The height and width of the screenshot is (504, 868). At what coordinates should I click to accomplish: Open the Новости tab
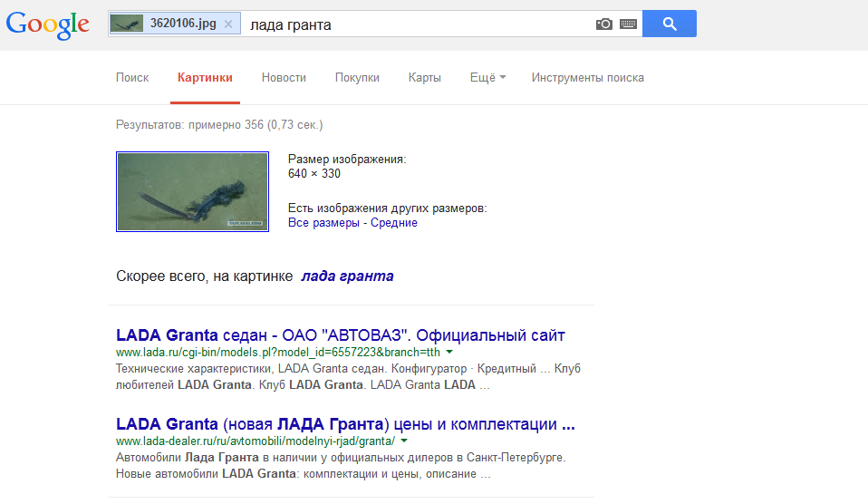(284, 78)
